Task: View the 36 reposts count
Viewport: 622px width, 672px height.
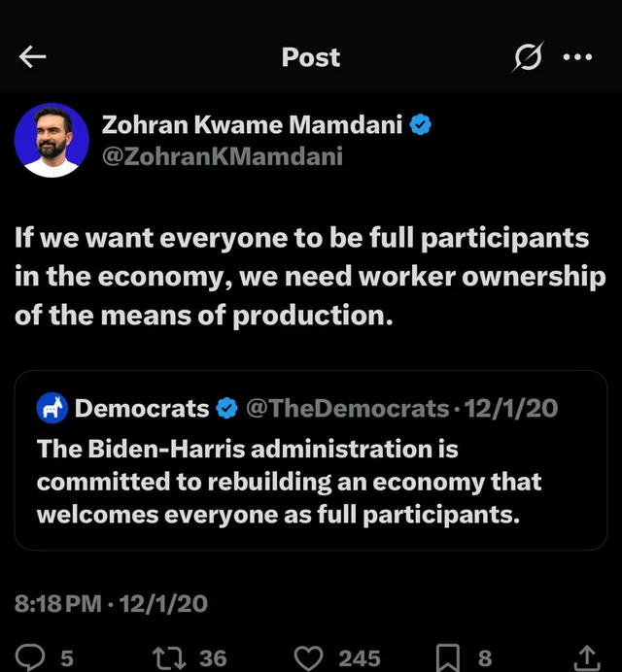Action: pos(213,657)
